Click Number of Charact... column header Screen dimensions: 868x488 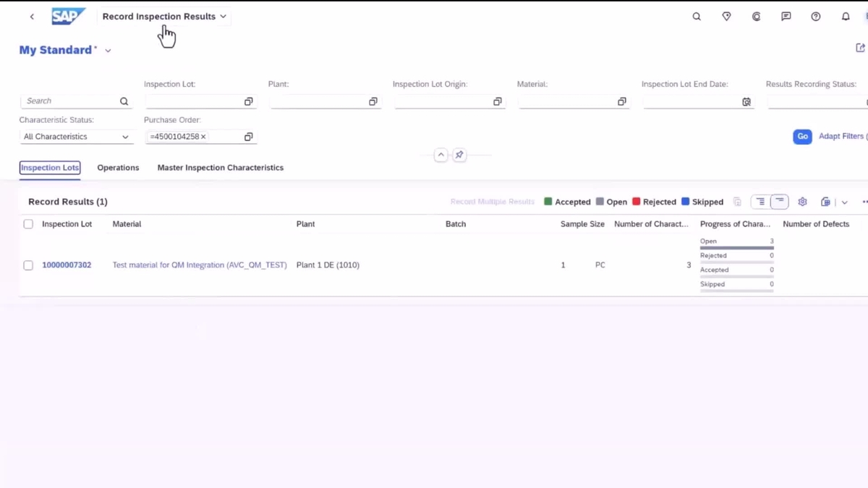point(651,224)
